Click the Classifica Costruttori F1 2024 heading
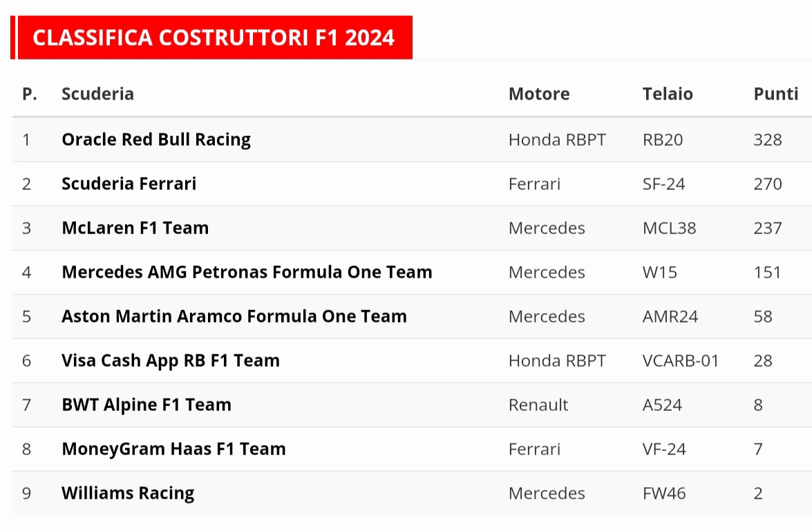 click(214, 37)
